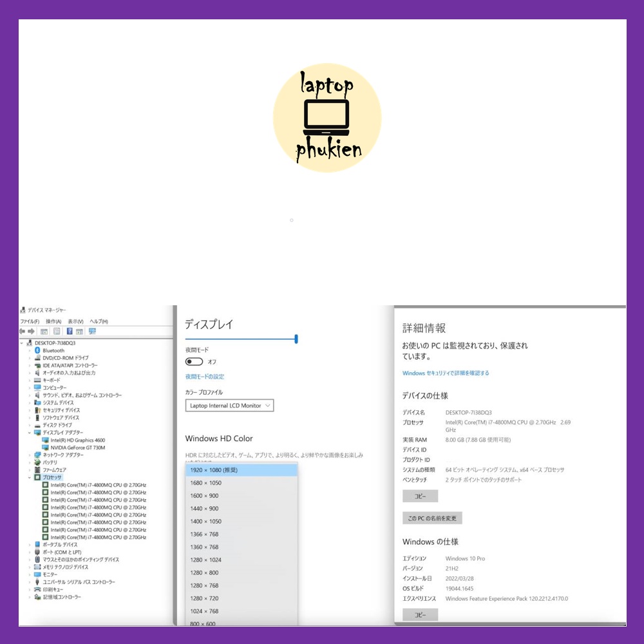The width and height of the screenshot is (644, 644).
Task: Click the 1280 × 720 resolution entry
Action: [241, 598]
